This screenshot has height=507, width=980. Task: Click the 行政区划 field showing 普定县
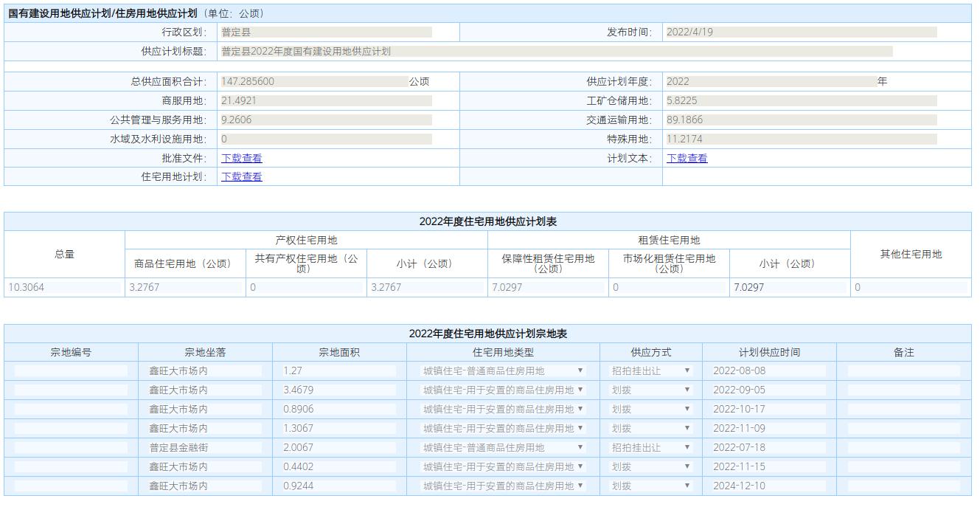pyautogui.click(x=326, y=32)
